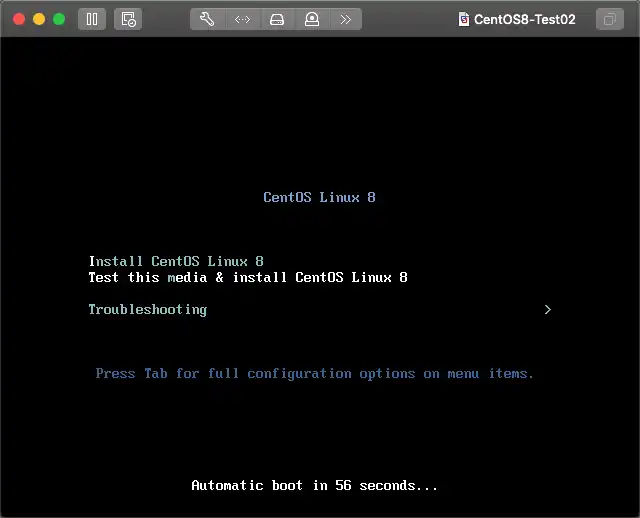Viewport: 640px width, 518px height.
Task: Click the hard disk device icon
Action: 277,19
